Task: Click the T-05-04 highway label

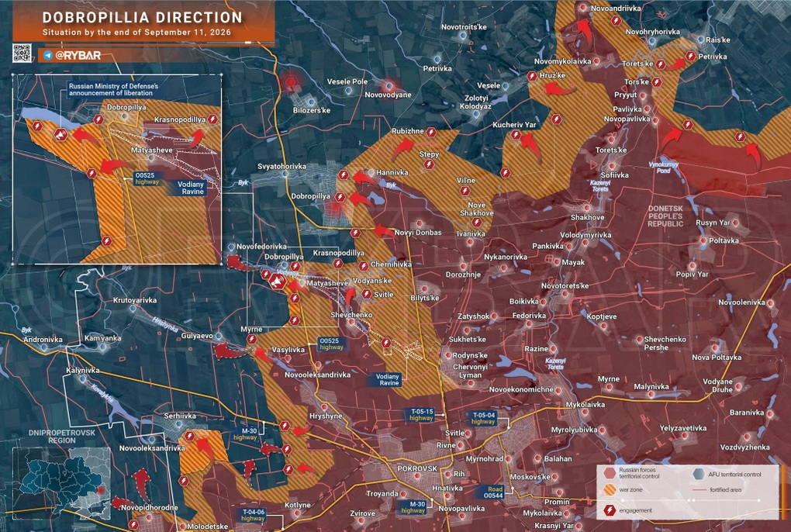Action: tap(483, 418)
